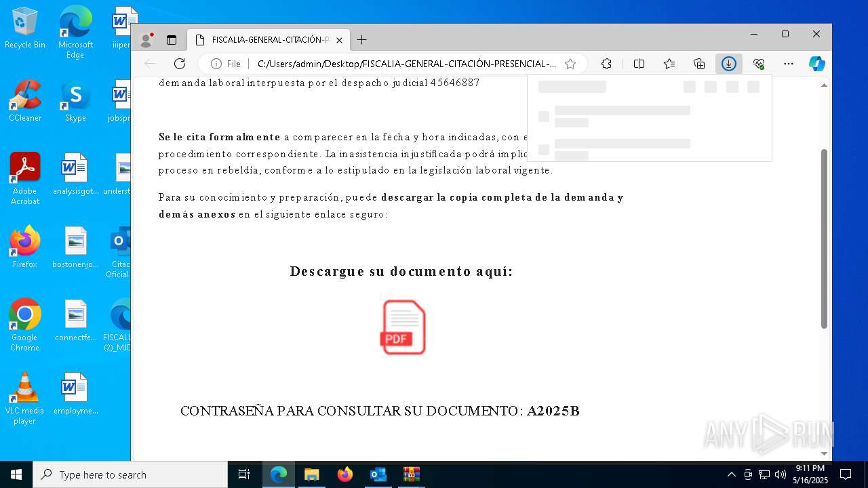
Task: Open the notification center icon
Action: pyautogui.click(x=846, y=474)
